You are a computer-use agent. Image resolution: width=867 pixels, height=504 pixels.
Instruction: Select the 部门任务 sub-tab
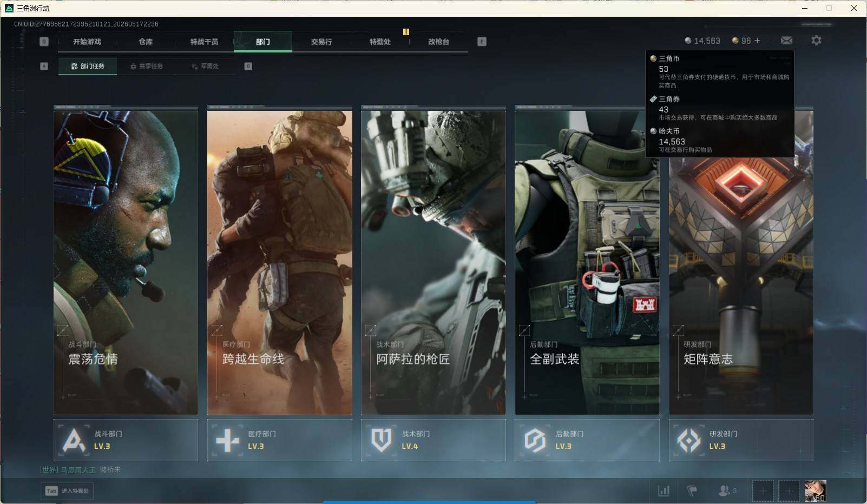point(88,66)
